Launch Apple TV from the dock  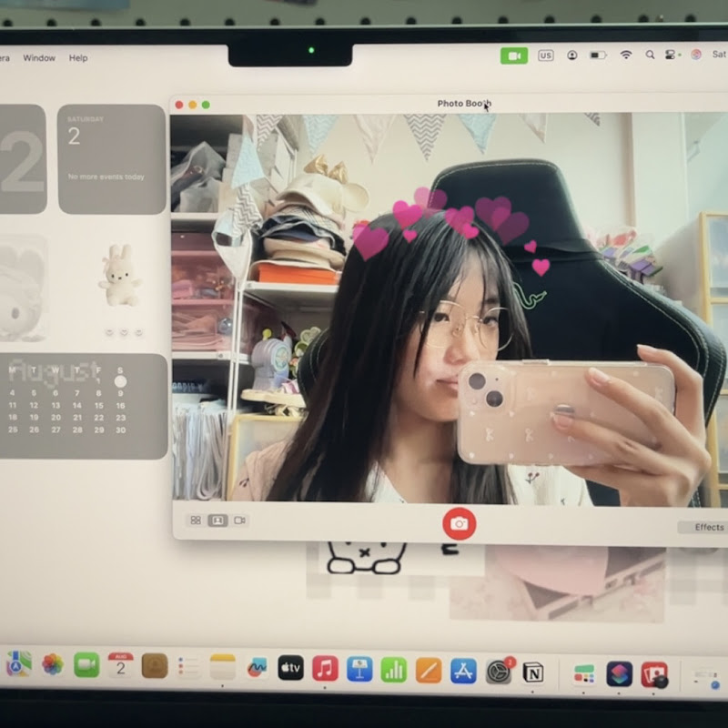(x=290, y=669)
